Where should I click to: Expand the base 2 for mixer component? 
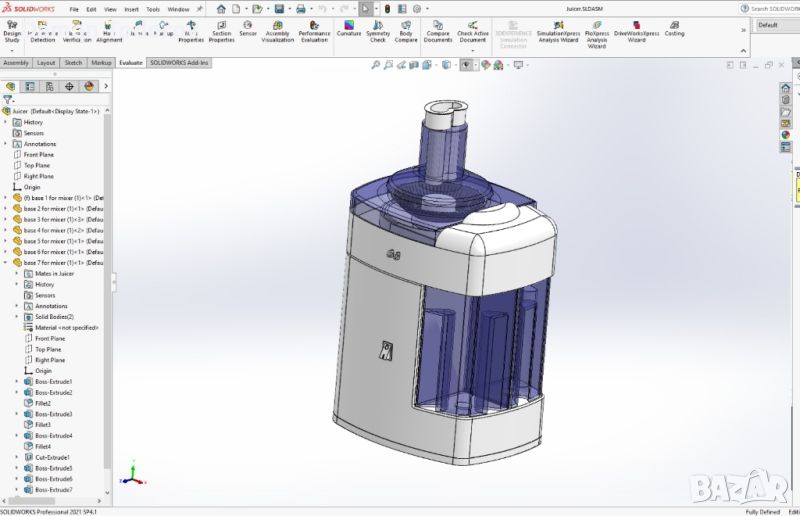coord(6,208)
